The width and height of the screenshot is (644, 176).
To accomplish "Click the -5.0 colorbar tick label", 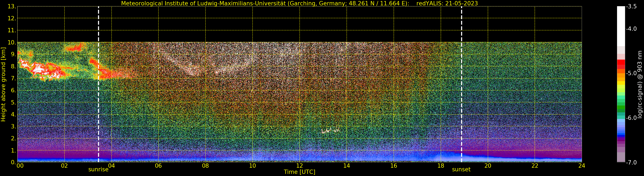I will point(631,73).
